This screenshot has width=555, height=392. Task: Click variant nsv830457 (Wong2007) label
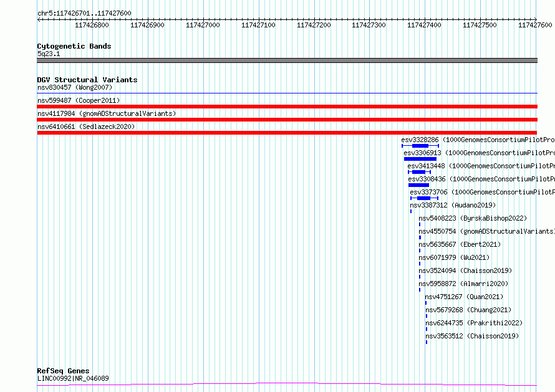click(75, 87)
